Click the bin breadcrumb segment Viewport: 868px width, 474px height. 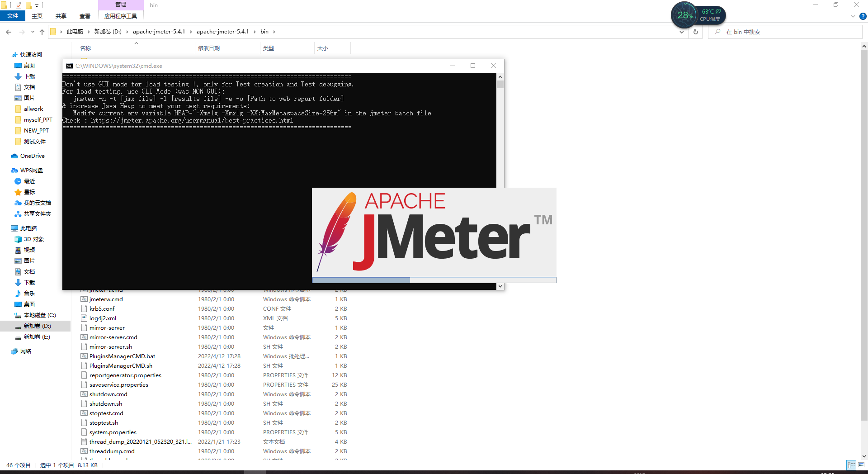[x=264, y=32]
